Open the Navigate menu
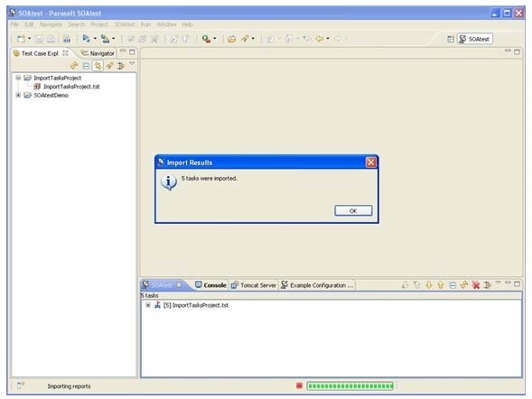Viewport: 532px width, 399px height. tap(51, 24)
